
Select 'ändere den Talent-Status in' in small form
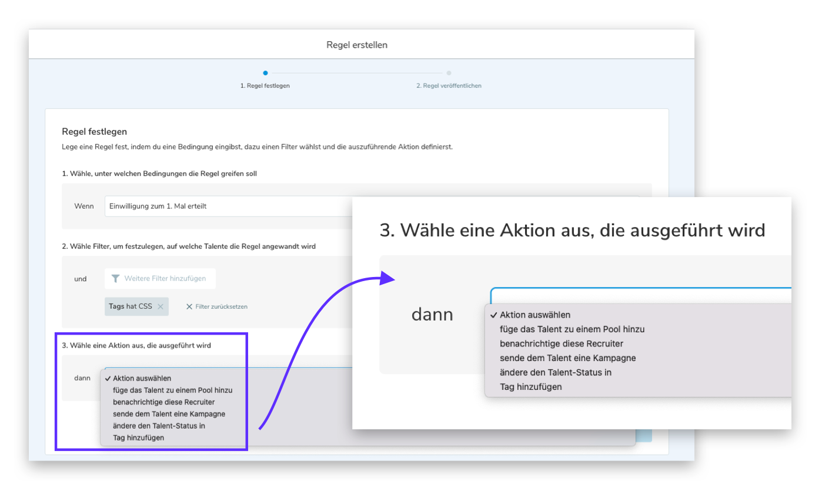[159, 426]
